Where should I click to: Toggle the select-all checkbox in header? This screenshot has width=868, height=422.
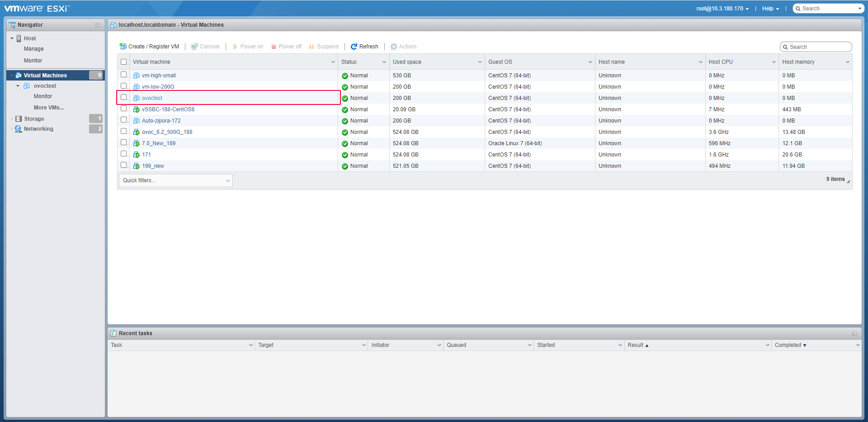click(124, 62)
